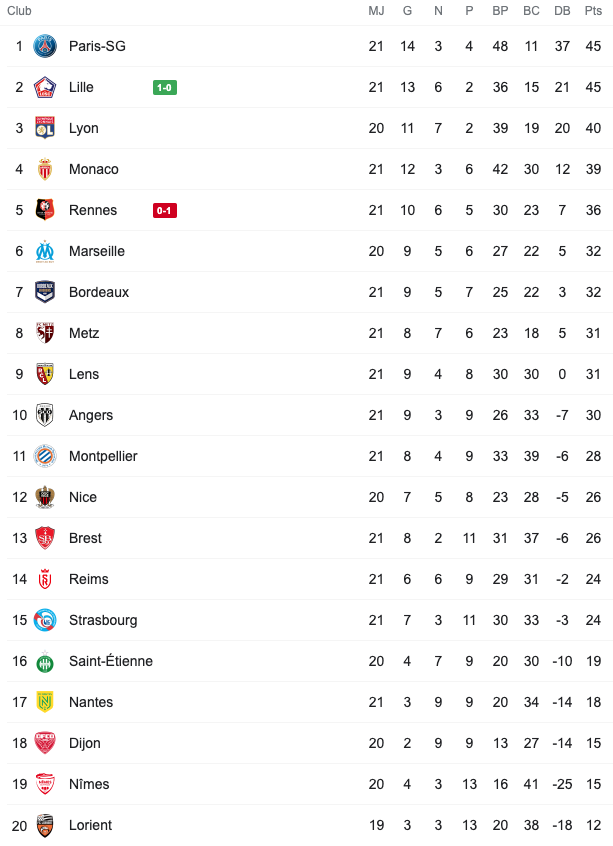
Task: Click the Nîmes club logo
Action: pyautogui.click(x=45, y=784)
